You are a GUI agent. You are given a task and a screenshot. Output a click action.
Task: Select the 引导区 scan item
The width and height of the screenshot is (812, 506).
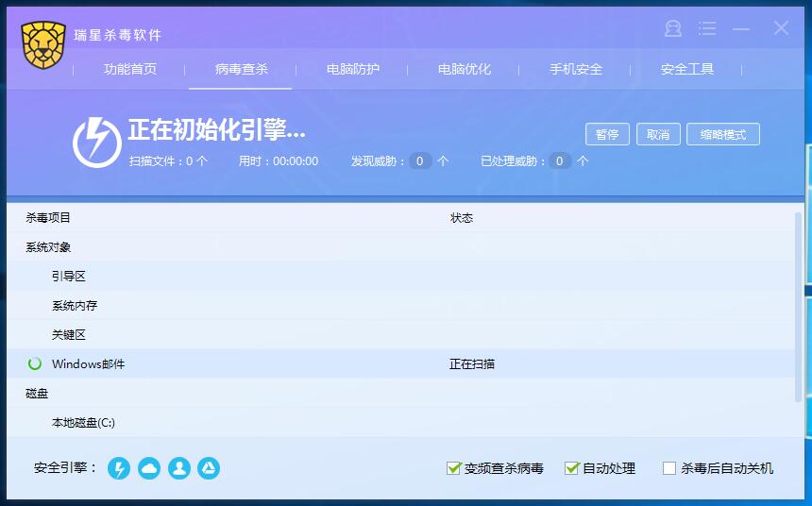400,276
